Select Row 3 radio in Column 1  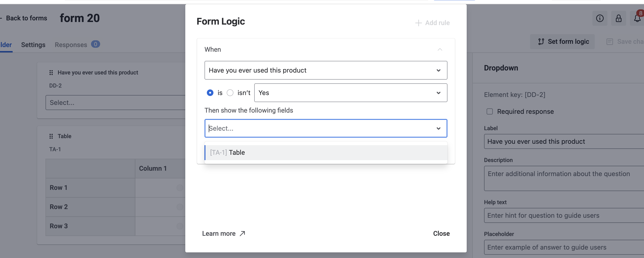pyautogui.click(x=180, y=226)
